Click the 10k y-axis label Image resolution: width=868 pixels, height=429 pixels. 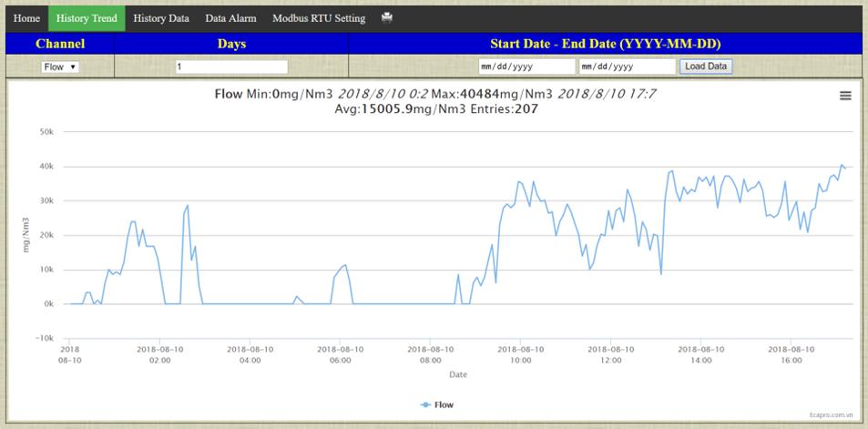coord(46,270)
